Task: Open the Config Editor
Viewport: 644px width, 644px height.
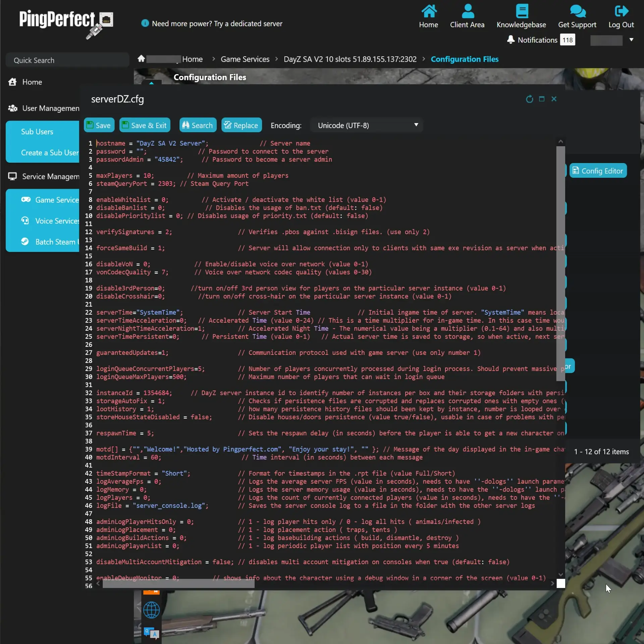Action: click(598, 170)
